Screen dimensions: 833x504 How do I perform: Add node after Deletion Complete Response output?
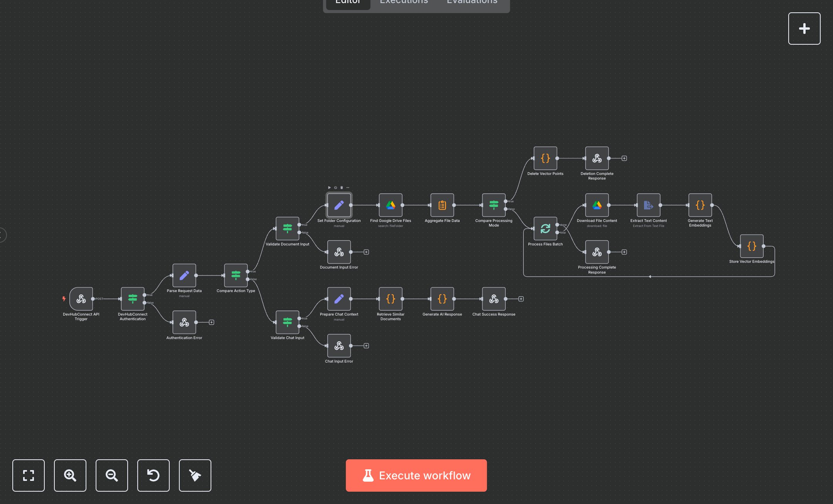624,158
